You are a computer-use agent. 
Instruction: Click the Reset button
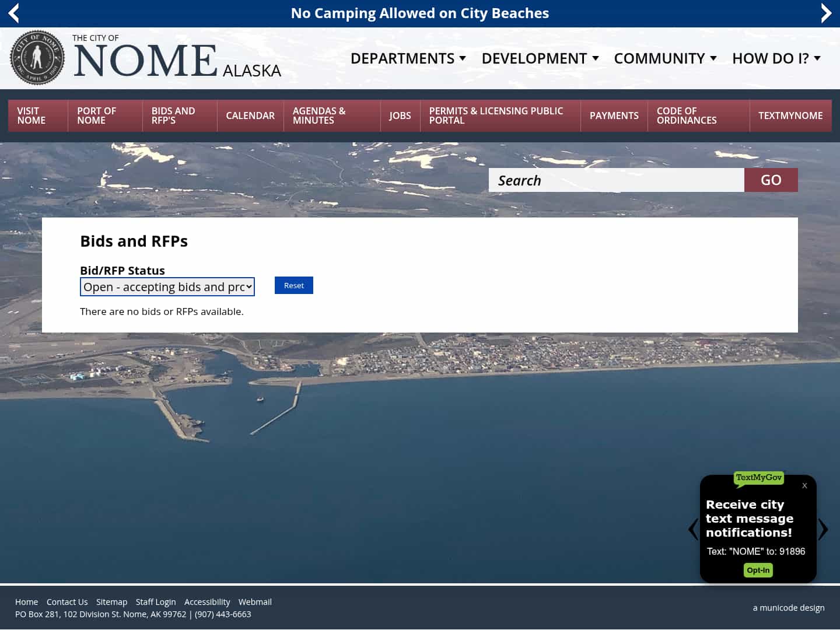tap(293, 285)
